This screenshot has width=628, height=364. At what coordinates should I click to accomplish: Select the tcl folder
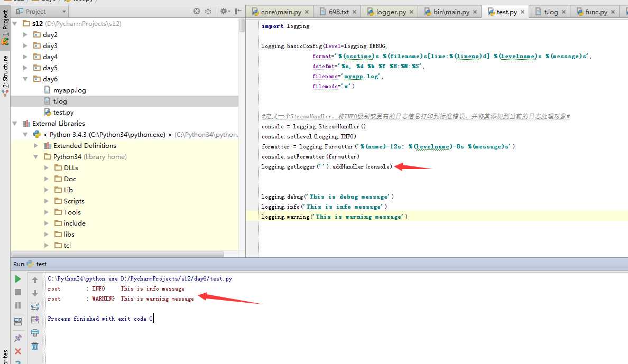click(67, 246)
